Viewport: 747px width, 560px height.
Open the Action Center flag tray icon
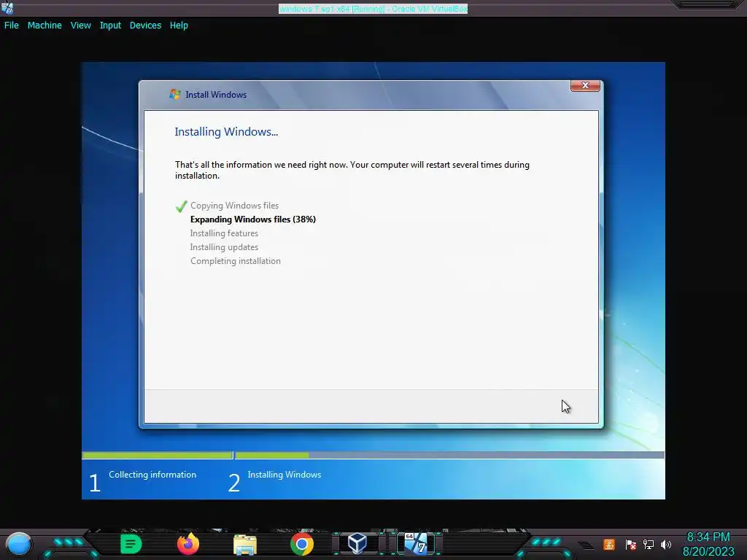click(x=631, y=545)
